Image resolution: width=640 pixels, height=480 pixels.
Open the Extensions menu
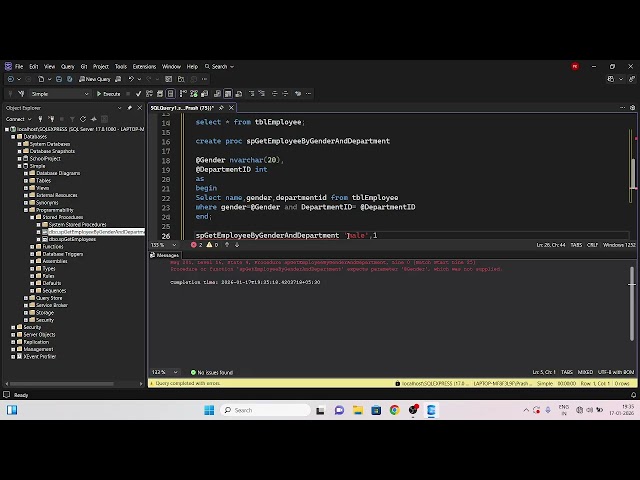(x=144, y=67)
